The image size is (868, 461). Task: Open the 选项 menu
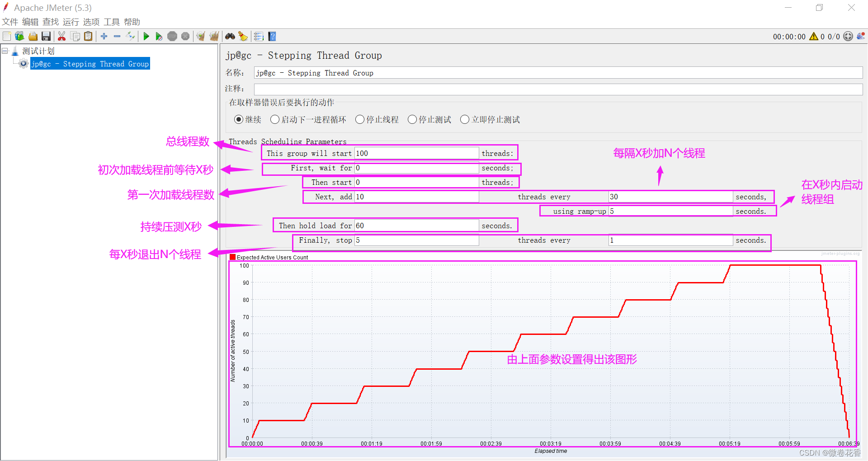(x=91, y=22)
